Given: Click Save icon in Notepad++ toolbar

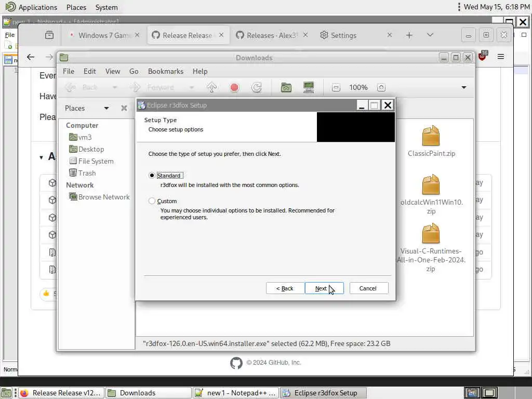Looking at the screenshot, I should click(x=8, y=60).
